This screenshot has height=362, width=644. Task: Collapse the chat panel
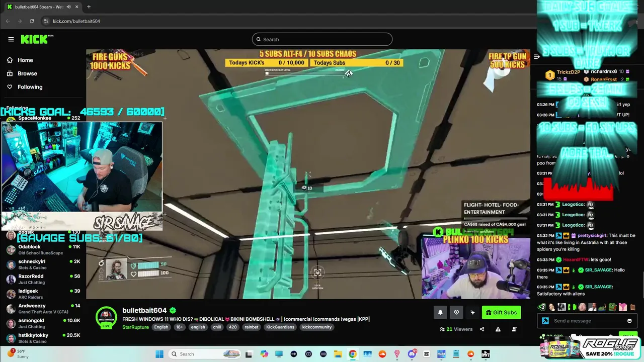coord(536,57)
